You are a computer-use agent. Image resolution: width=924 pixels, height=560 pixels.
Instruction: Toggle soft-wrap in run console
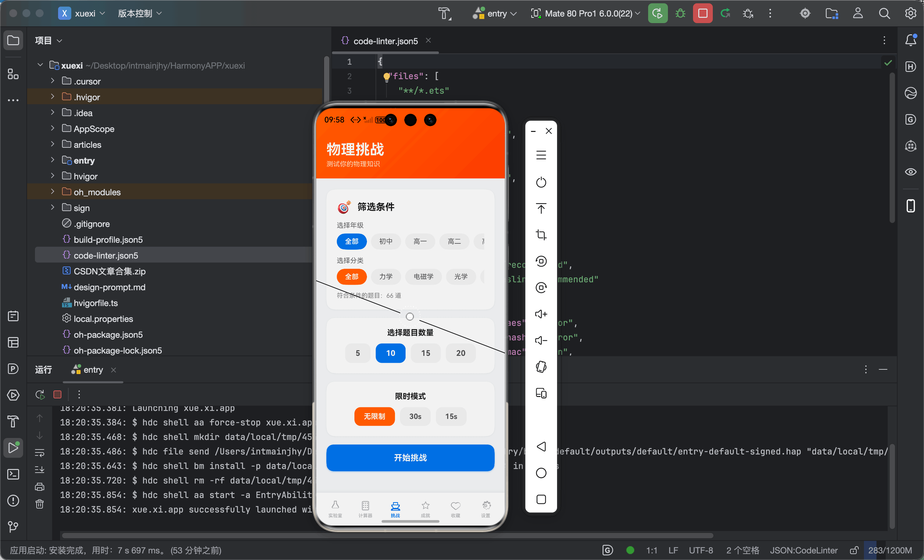coord(39,452)
